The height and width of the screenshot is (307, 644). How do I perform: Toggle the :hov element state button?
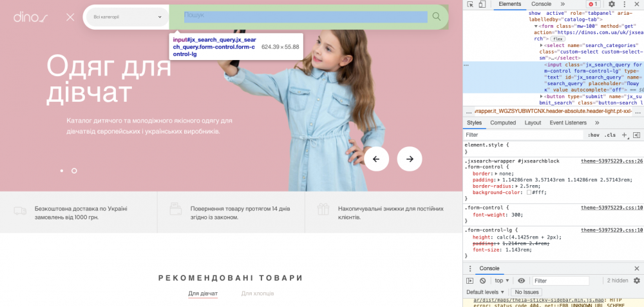point(594,135)
